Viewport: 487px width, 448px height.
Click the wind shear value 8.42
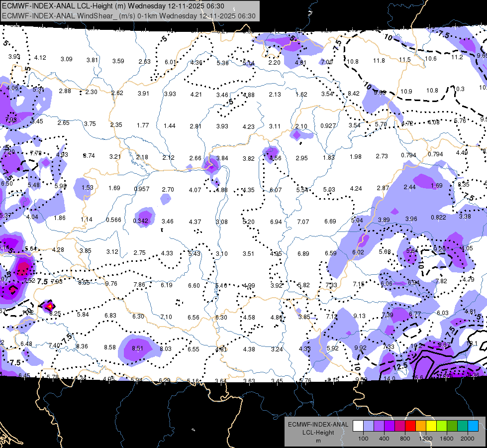click(354, 93)
